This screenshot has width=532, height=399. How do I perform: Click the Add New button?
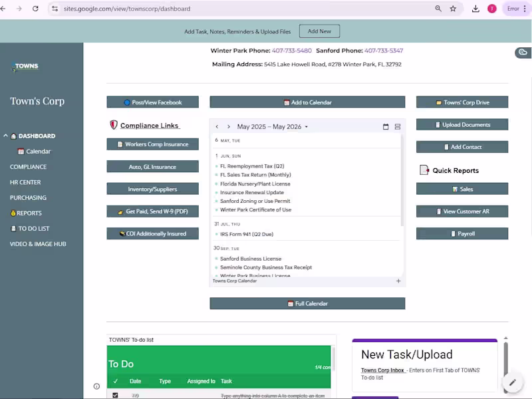[x=319, y=31]
